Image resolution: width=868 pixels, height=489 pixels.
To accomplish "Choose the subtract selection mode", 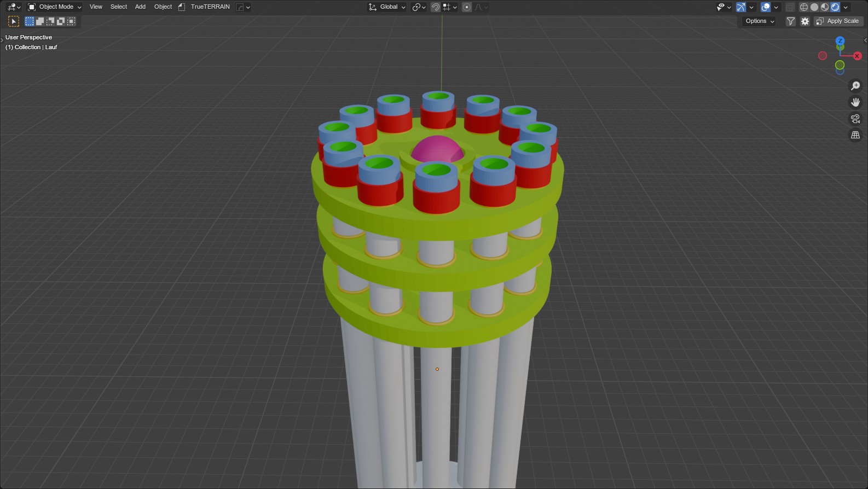I will coord(50,21).
